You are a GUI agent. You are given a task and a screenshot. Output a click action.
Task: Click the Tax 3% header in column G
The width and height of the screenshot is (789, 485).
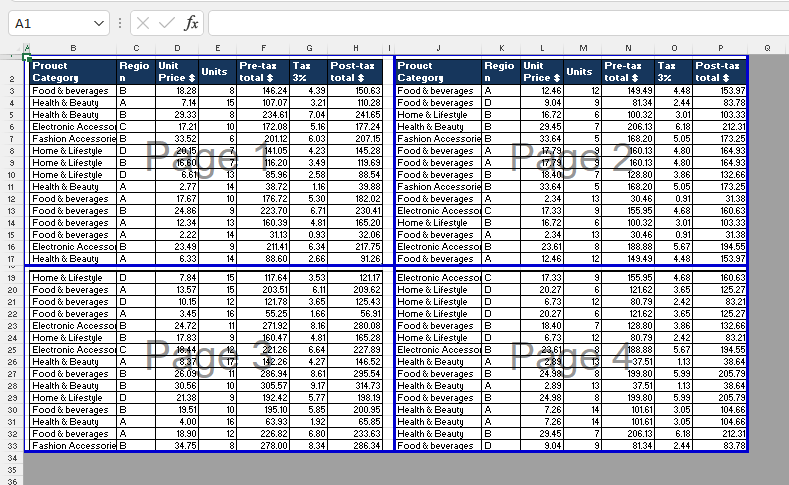coord(309,72)
